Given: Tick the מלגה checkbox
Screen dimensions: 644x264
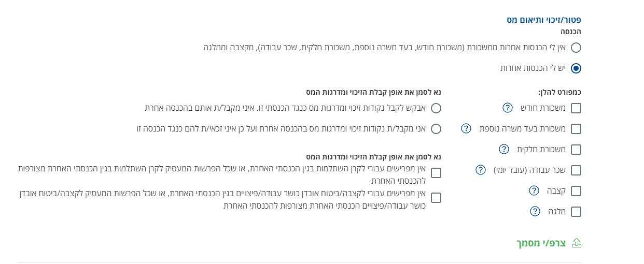Looking at the screenshot, I should click(576, 212).
